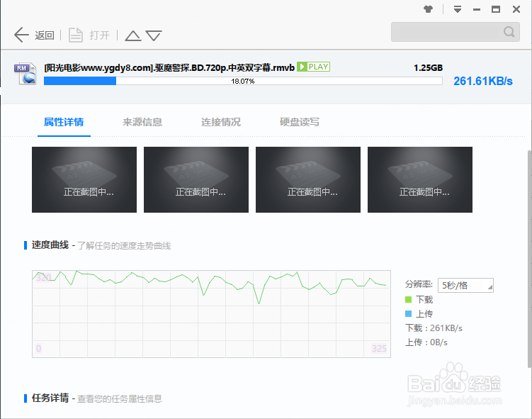Minimize the download manager window

pyautogui.click(x=477, y=9)
